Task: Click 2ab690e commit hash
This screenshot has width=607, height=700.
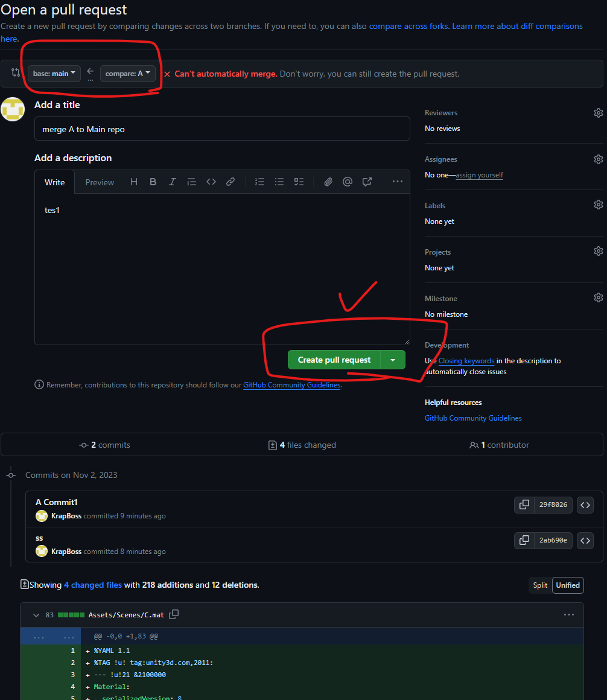Action: pos(553,541)
